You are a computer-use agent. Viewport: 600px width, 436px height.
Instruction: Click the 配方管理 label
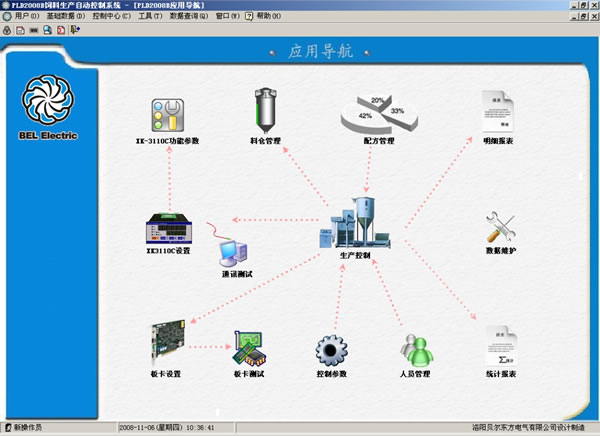(x=379, y=141)
